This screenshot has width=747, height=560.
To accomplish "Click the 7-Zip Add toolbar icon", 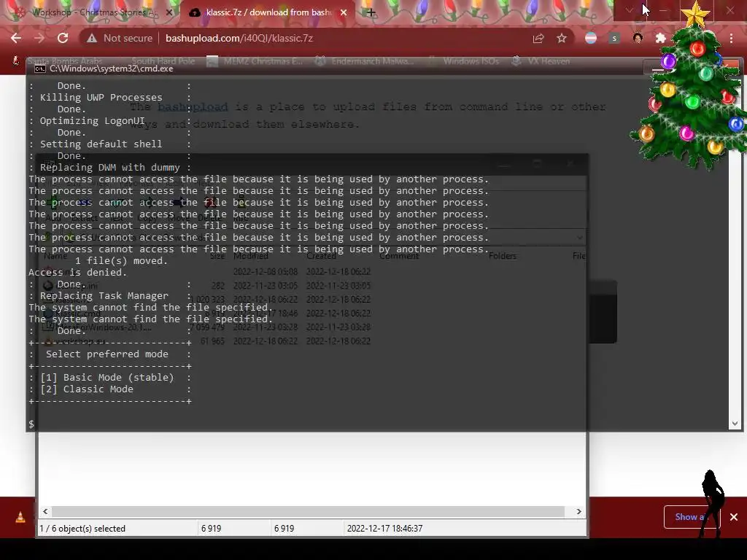I will tap(54, 203).
